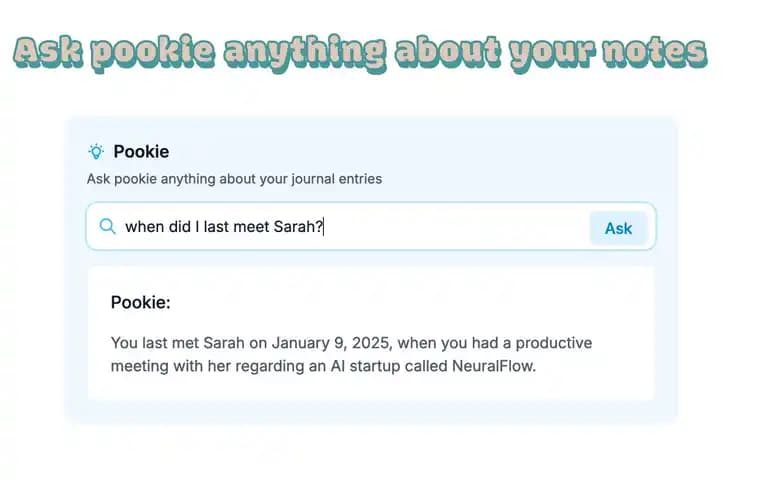
Task: Click the 'Pookie:' response label
Action: (x=141, y=302)
